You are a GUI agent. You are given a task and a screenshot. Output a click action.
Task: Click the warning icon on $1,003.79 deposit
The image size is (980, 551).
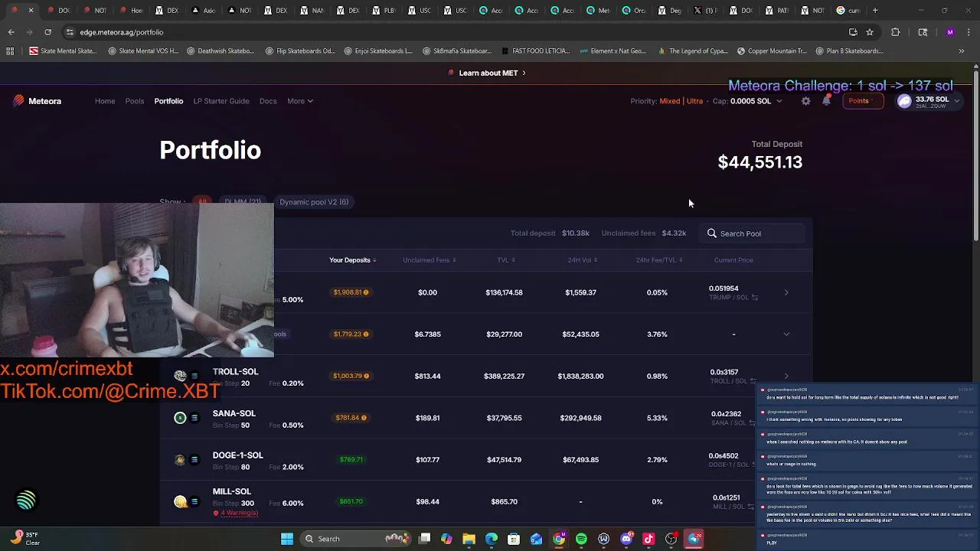(x=367, y=376)
